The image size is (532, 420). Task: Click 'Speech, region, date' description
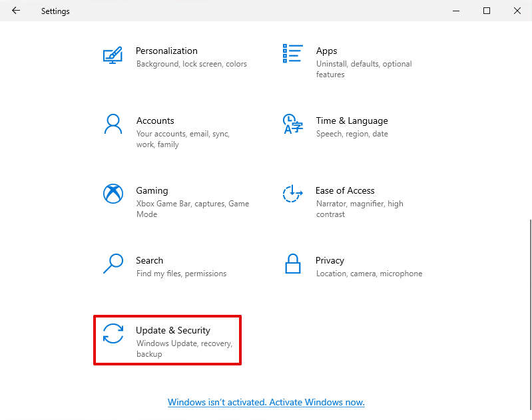[x=352, y=134]
